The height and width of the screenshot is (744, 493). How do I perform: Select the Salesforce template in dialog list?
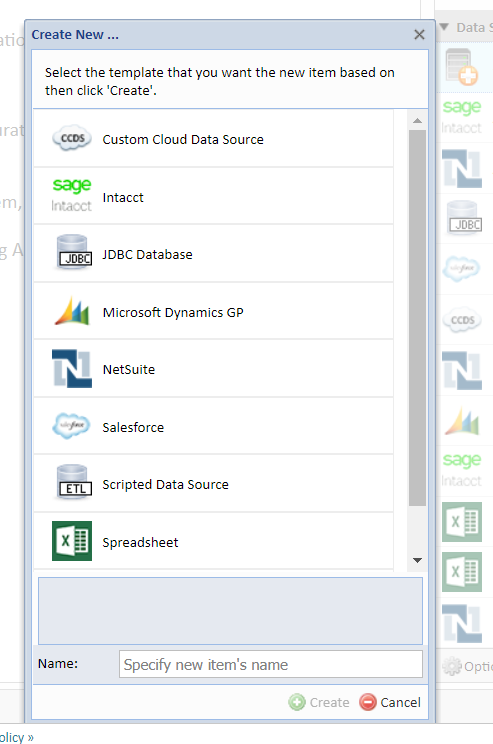pyautogui.click(x=213, y=427)
